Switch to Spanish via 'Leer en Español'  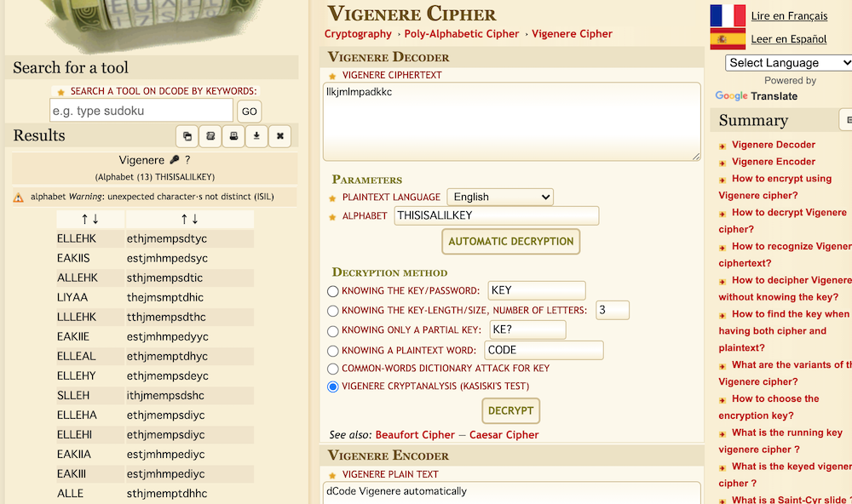[789, 39]
